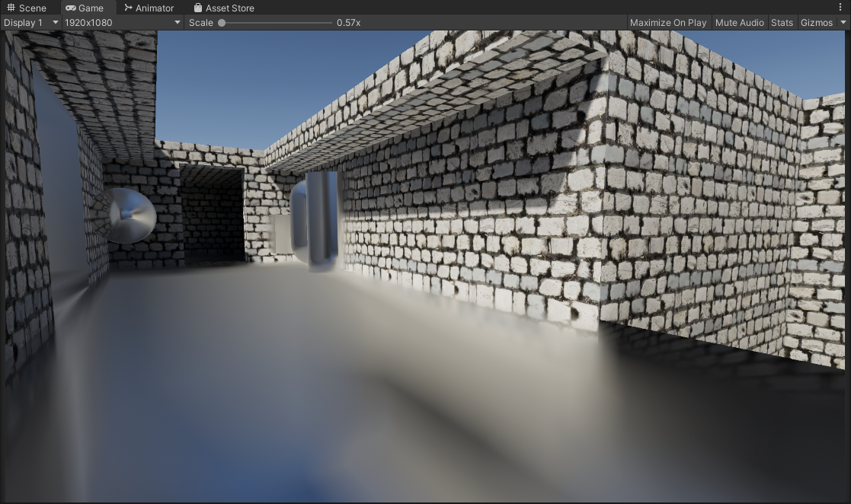
Task: Switch to the Scene tab
Action: [x=27, y=8]
